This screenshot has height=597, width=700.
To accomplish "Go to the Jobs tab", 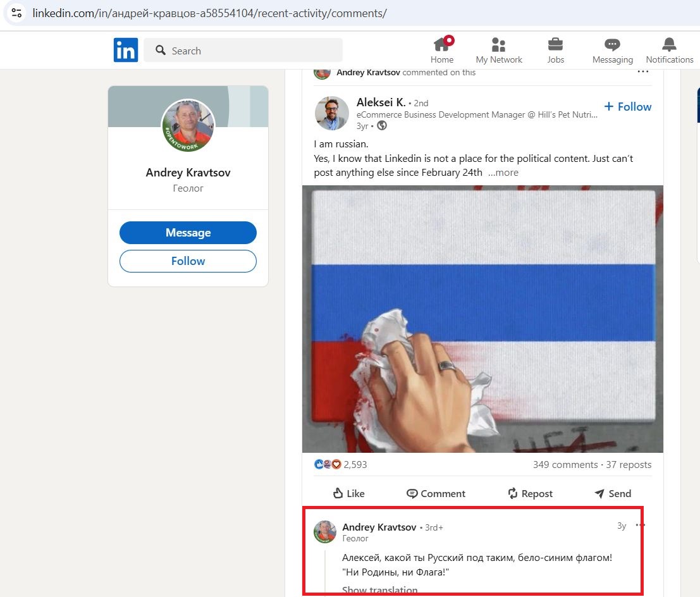I will point(555,50).
